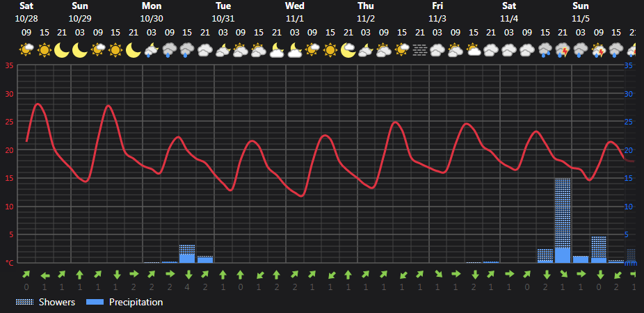Select the partly sunny icon at Saturday 10/28 09:00
This screenshot has width=644, height=313.
tap(26, 50)
